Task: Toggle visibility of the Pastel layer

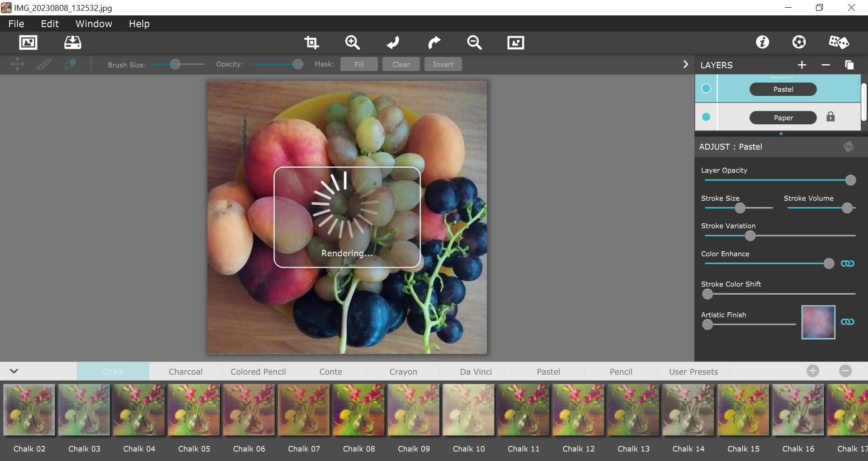Action: coord(706,89)
